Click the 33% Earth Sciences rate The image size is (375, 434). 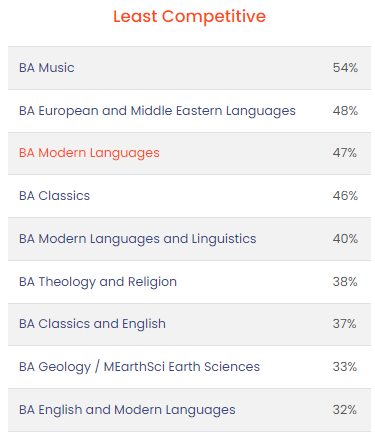coord(345,367)
